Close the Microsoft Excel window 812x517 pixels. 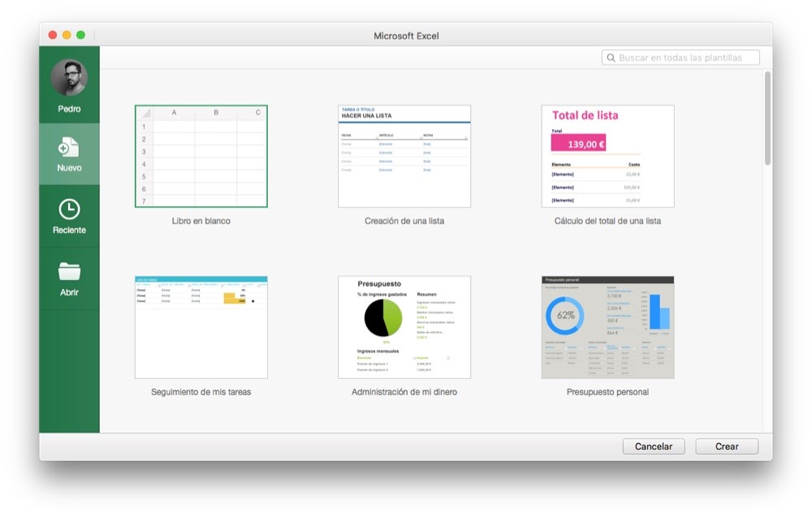pyautogui.click(x=52, y=35)
